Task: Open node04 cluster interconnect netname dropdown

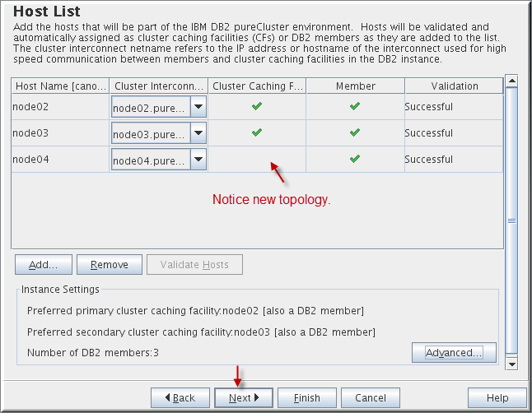Action: click(198, 160)
